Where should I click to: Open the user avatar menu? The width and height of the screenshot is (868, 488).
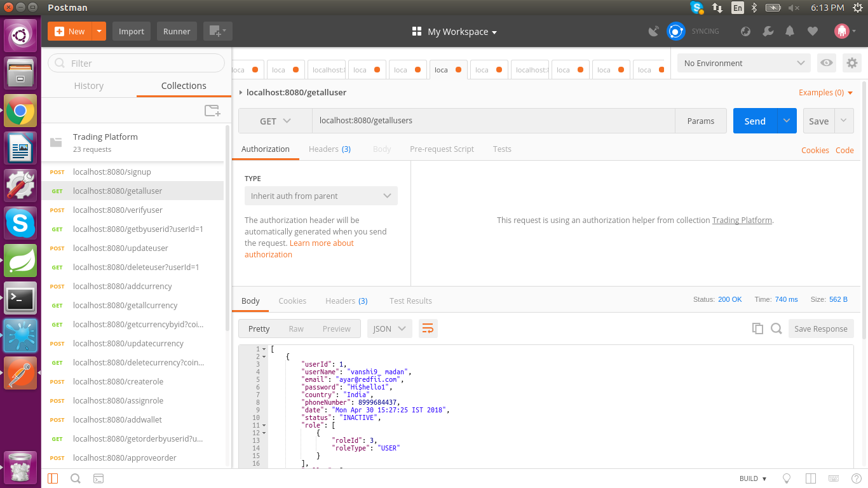pos(844,31)
